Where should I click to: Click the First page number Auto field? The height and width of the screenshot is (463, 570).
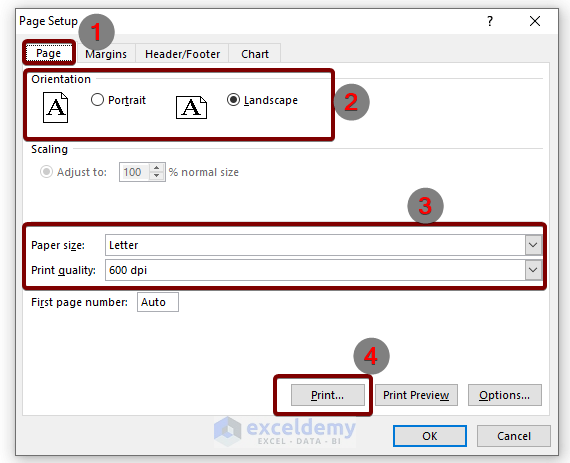pyautogui.click(x=158, y=302)
